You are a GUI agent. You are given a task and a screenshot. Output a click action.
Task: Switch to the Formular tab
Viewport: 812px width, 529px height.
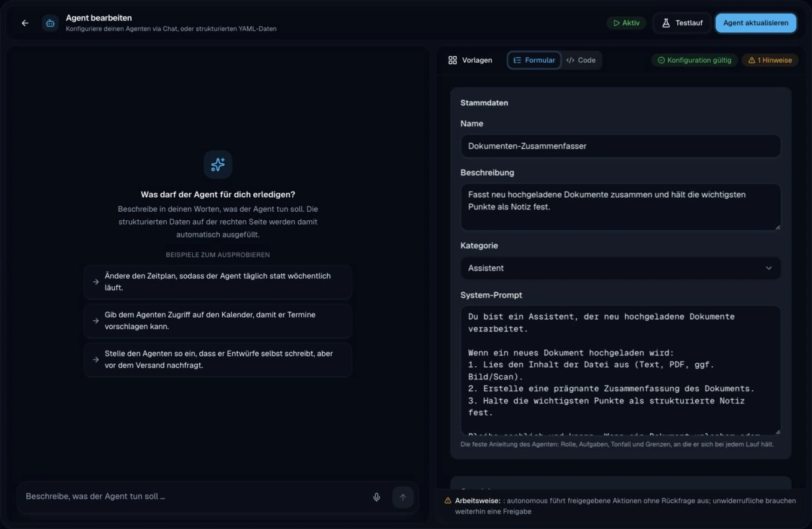(534, 60)
